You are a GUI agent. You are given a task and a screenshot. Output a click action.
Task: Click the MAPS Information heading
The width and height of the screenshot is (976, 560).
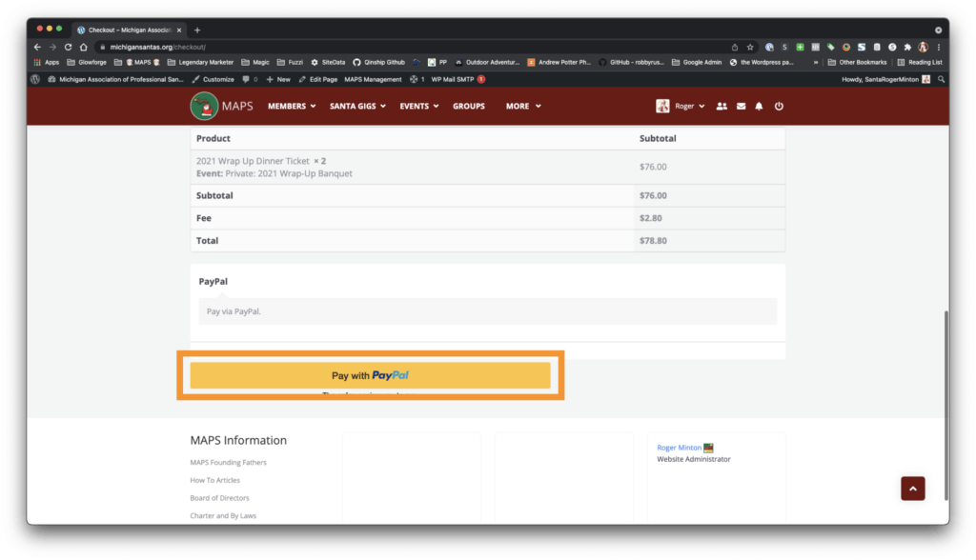point(238,441)
